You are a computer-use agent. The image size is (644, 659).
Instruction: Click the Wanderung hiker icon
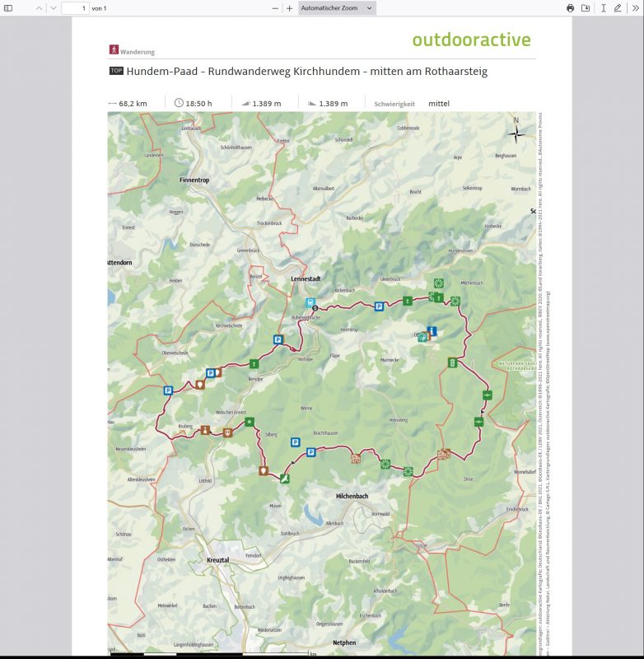click(114, 49)
